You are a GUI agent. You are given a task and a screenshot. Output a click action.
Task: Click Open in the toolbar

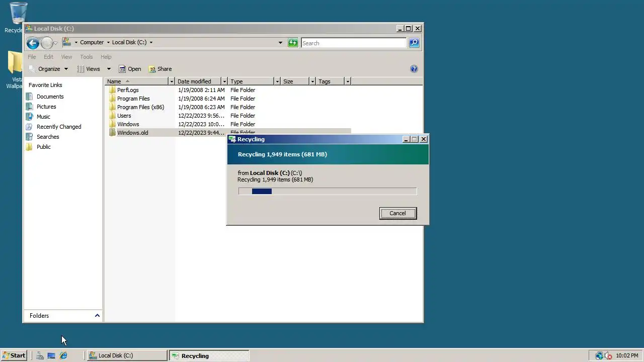pos(130,69)
